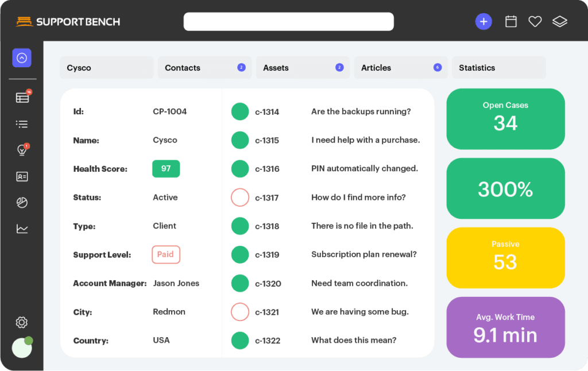Open the contact card icon in sidebar
This screenshot has width=588, height=371.
22,177
